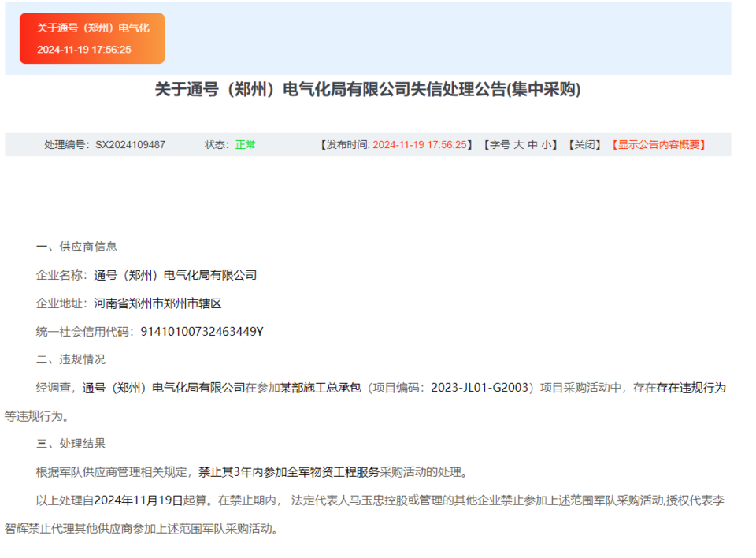The image size is (756, 558).
Task: Click the company name after 企业名称
Action: coord(175,275)
